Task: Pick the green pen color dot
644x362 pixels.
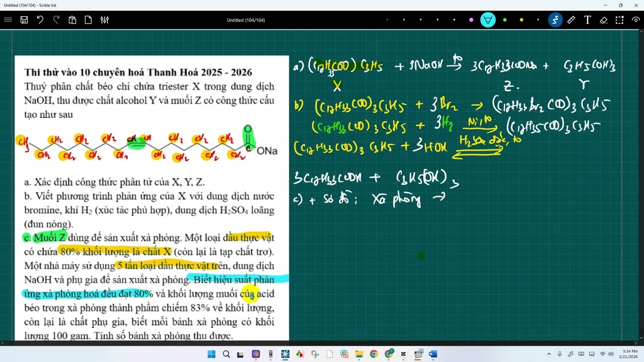Action: click(x=505, y=20)
